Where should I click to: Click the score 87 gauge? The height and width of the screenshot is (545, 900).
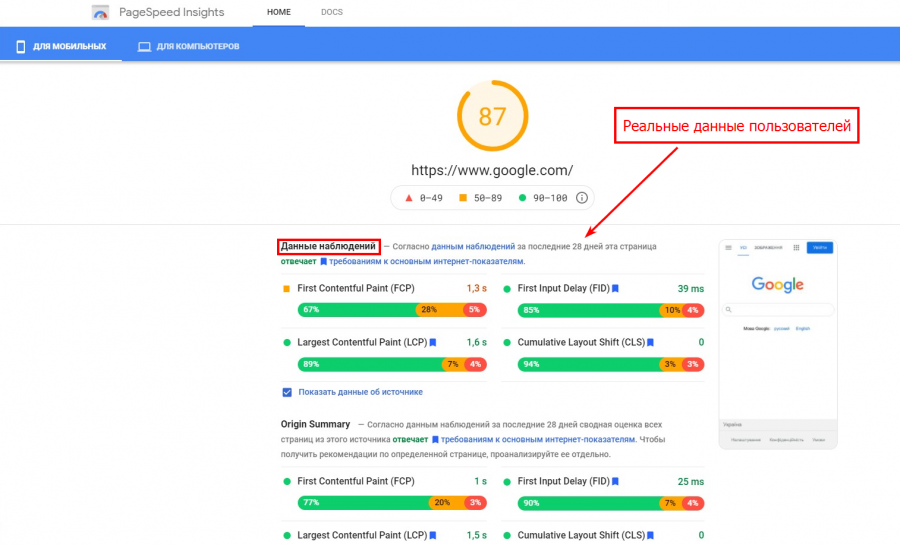[x=492, y=116]
